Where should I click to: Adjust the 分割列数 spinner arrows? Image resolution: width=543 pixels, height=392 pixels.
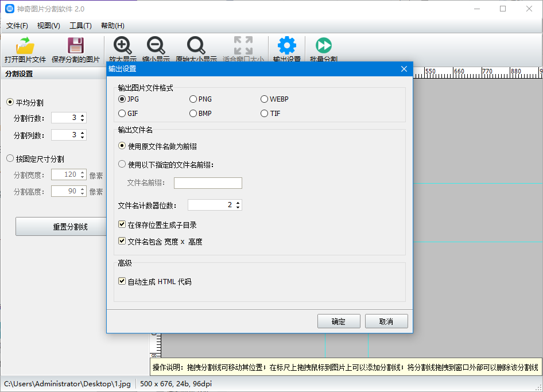pyautogui.click(x=83, y=135)
